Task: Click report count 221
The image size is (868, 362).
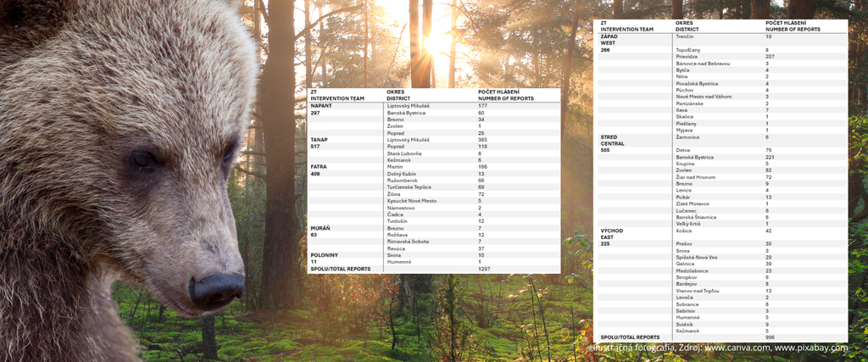Action: pyautogui.click(x=770, y=157)
